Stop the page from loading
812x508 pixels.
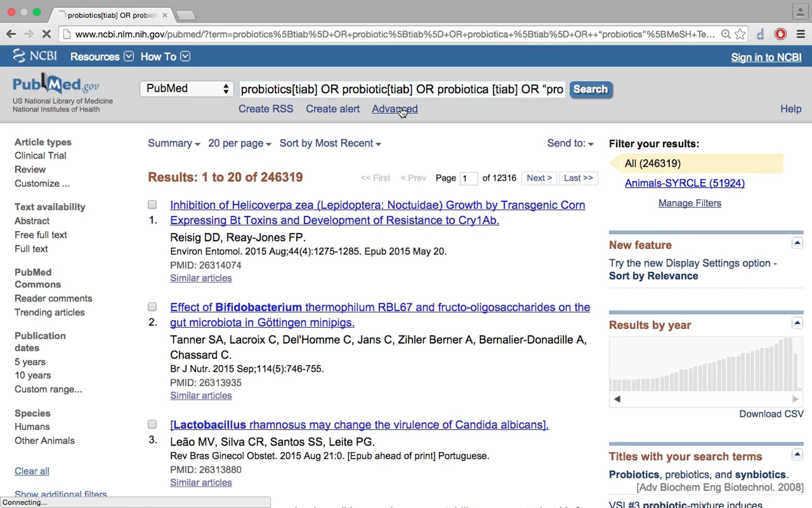[46, 34]
